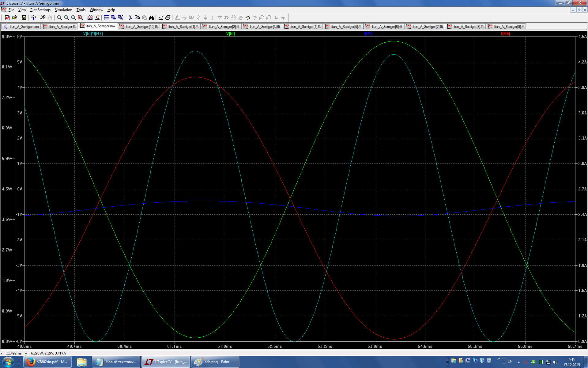This screenshot has width=588, height=368.
Task: Click the LTspice IV taskbar button
Action: pyautogui.click(x=166, y=362)
